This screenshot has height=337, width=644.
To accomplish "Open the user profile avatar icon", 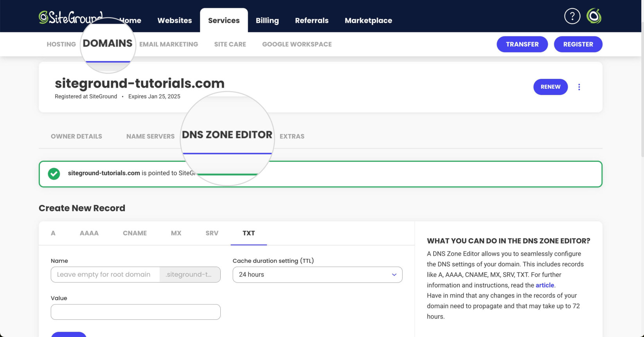I will (x=594, y=16).
